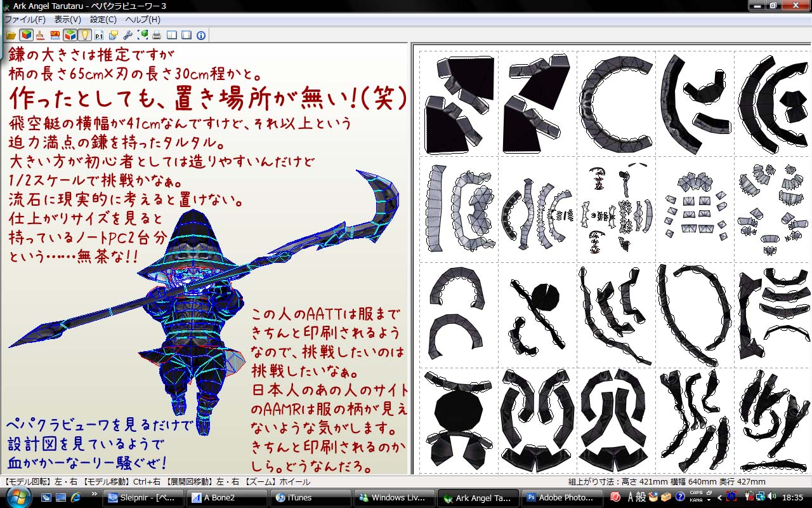Open the 表示(V) menu
This screenshot has width=812, height=508.
(x=68, y=20)
